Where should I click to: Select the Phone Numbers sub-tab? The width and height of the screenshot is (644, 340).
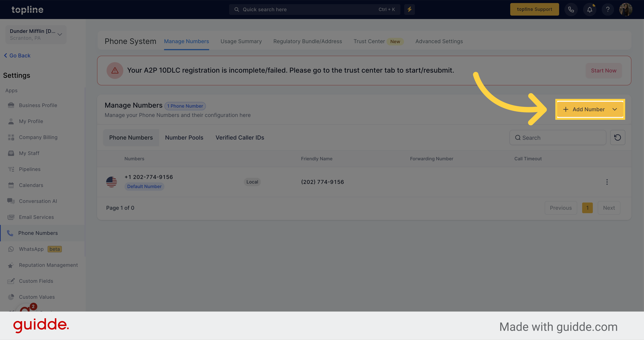131,138
